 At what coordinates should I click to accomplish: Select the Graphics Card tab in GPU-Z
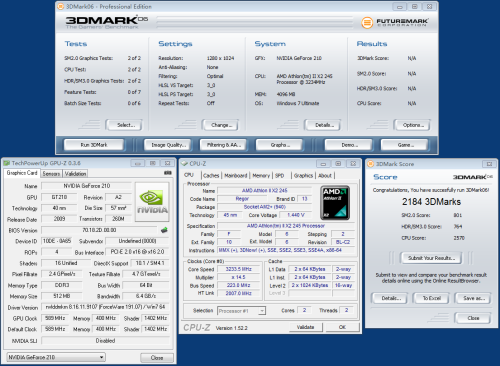pyautogui.click(x=22, y=173)
